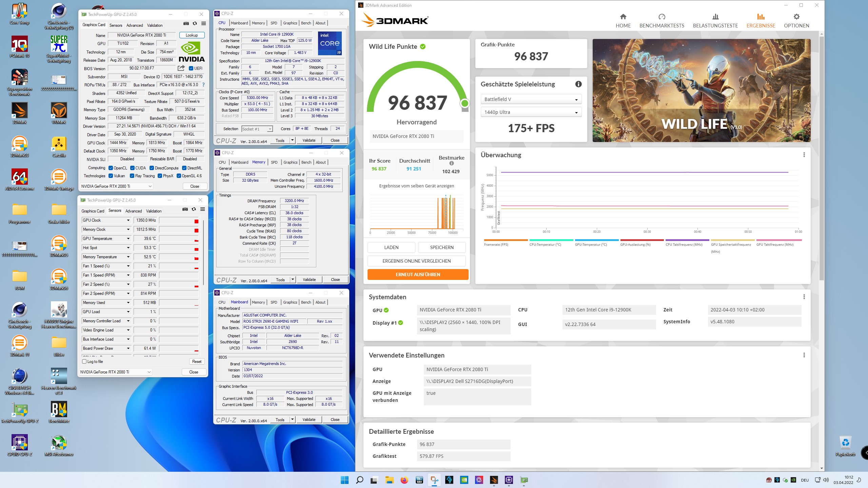868x488 pixels.
Task: Click the Windows Start button on taskbar
Action: pos(344,480)
